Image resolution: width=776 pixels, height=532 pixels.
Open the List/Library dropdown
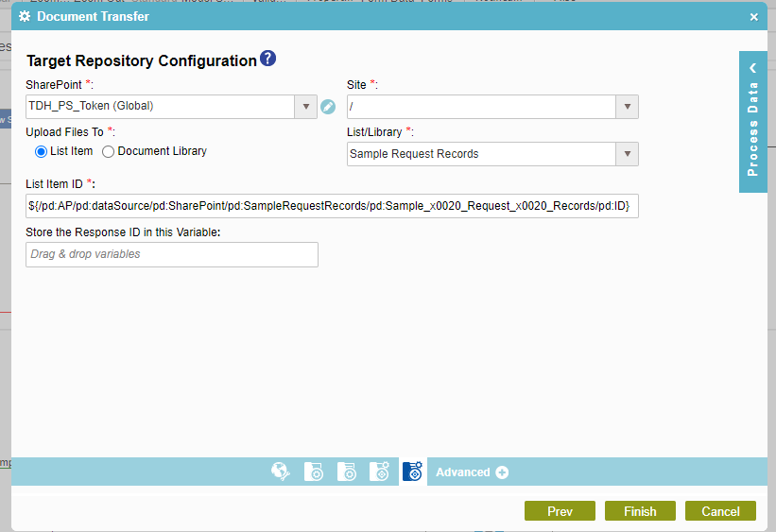(627, 154)
